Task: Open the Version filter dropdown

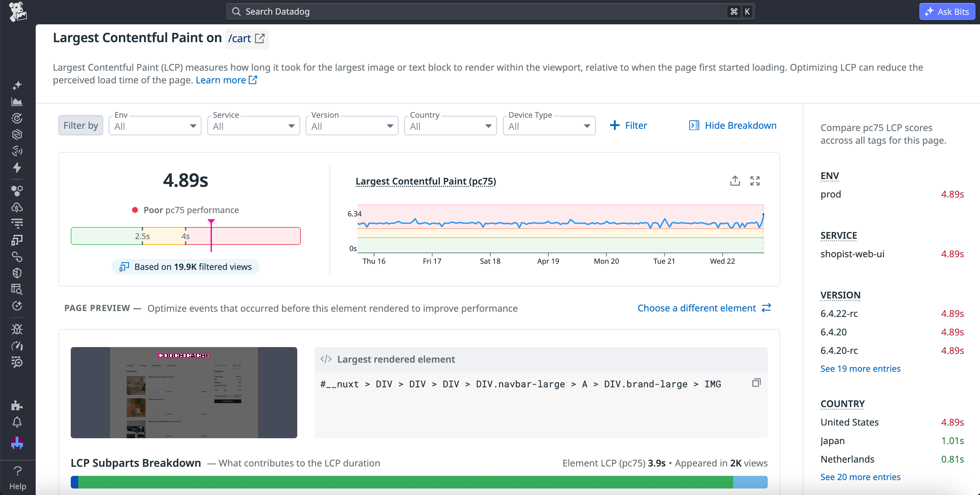Action: click(352, 126)
